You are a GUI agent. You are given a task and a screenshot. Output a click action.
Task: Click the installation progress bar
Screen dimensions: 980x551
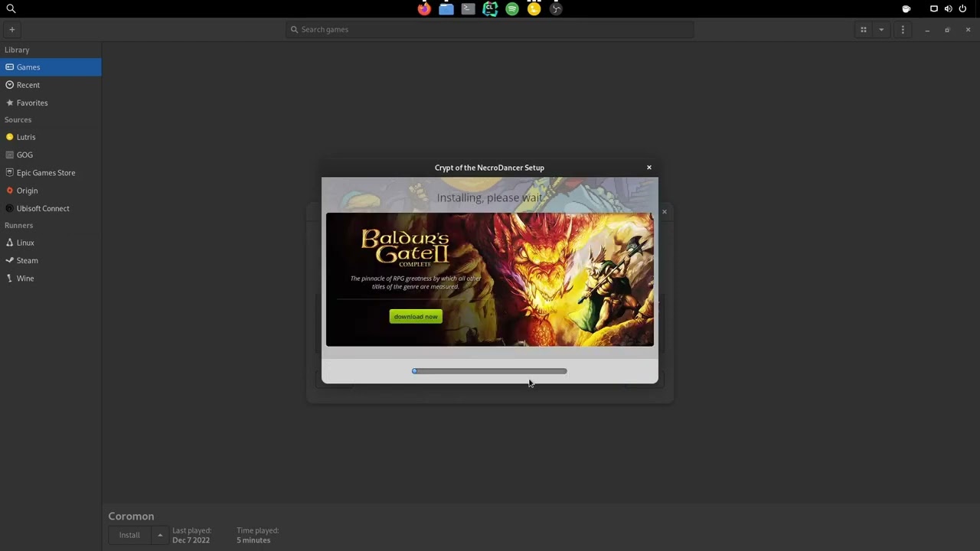point(489,371)
